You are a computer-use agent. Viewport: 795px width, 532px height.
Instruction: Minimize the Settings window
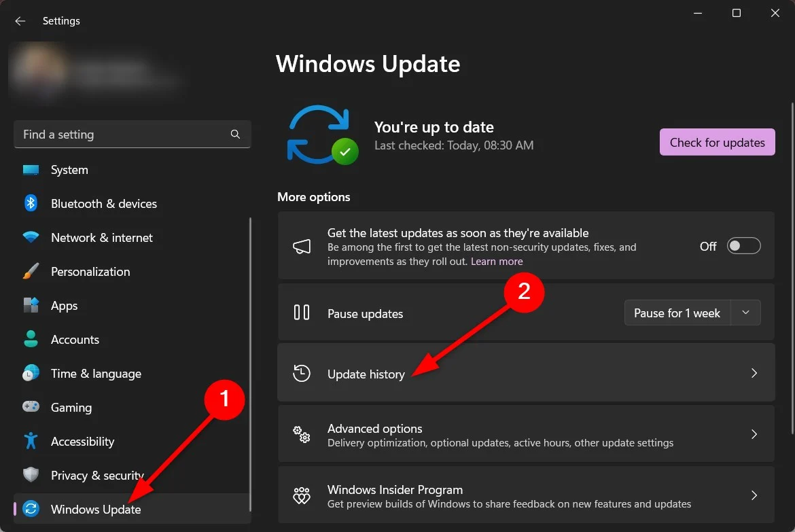pyautogui.click(x=698, y=13)
